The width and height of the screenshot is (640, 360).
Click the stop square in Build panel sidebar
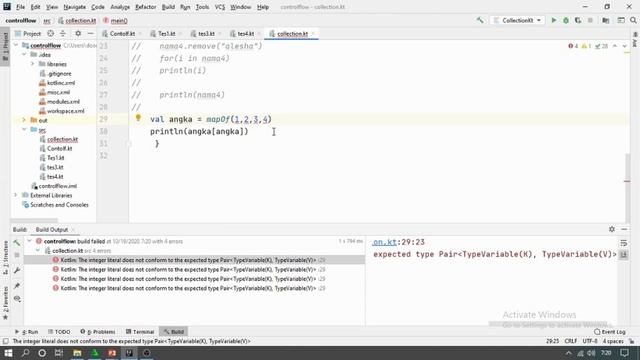17,256
